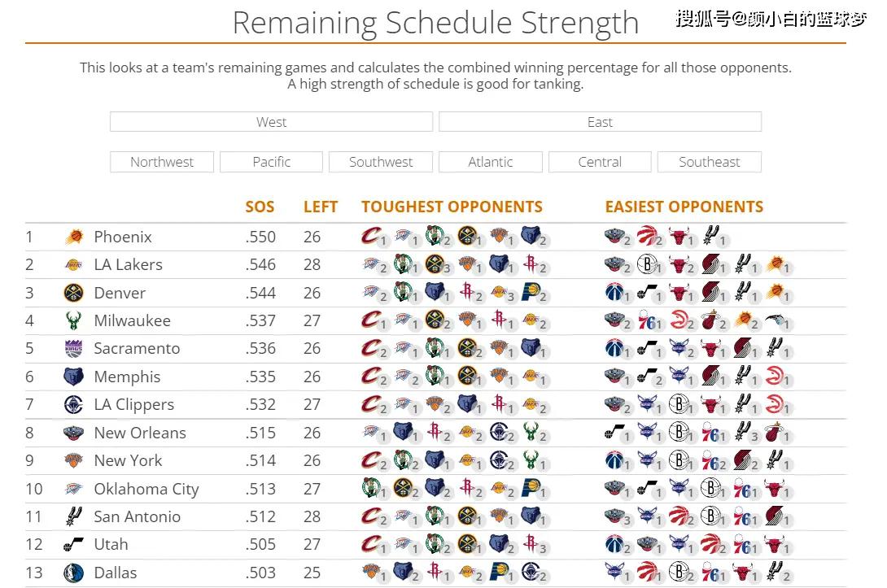Filter by East conference
Viewport: 887px width, 588px height.
click(601, 122)
